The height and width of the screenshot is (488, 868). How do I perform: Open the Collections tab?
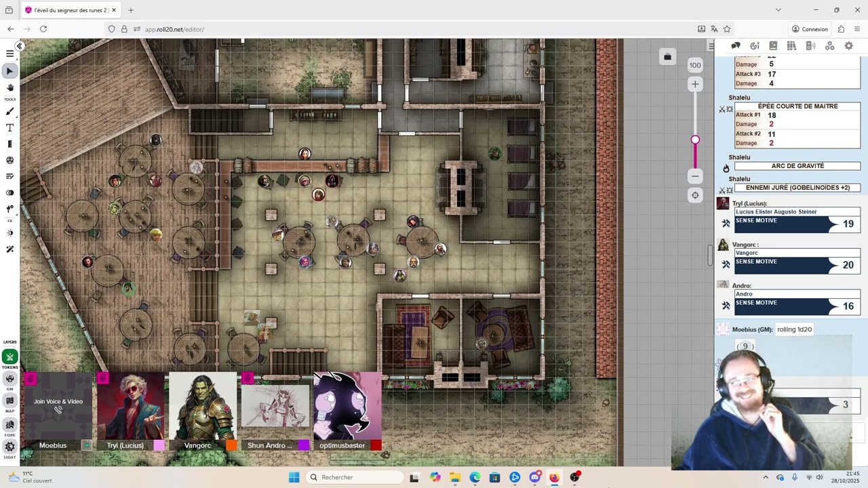(x=829, y=45)
